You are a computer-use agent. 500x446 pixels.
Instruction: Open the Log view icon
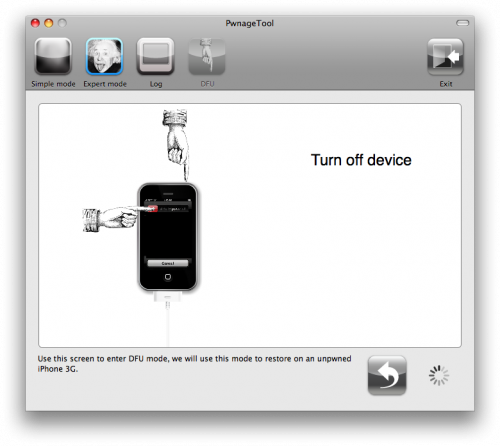(156, 56)
